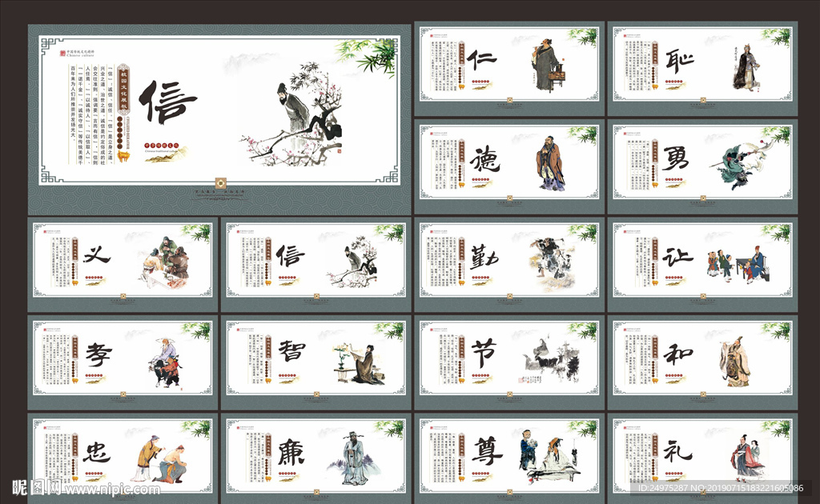The width and height of the screenshot is (820, 504).
Task: Select the 耻 poster thumbnail
Action: pyautogui.click(x=702, y=68)
